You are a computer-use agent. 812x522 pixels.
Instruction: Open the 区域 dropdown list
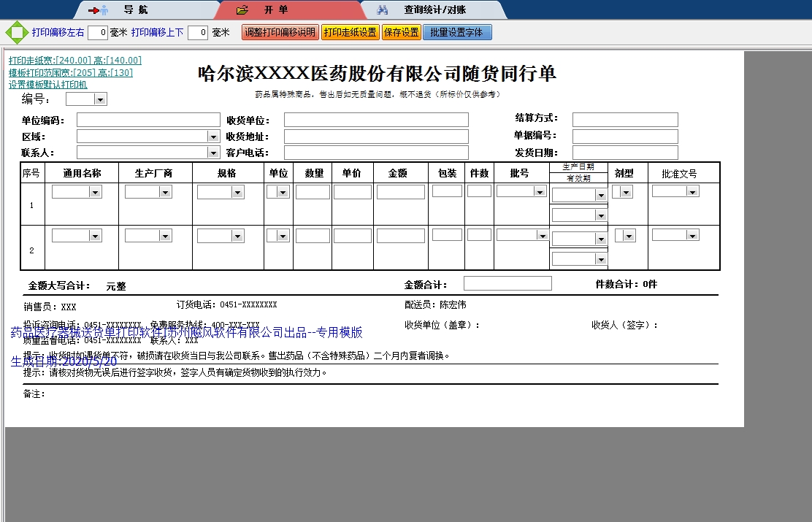coord(212,136)
